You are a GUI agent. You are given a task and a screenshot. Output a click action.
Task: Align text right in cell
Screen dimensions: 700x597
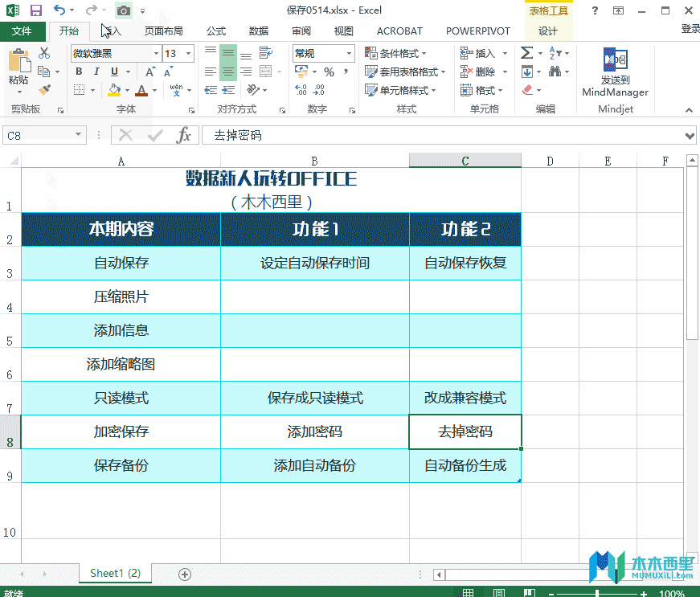click(x=246, y=72)
